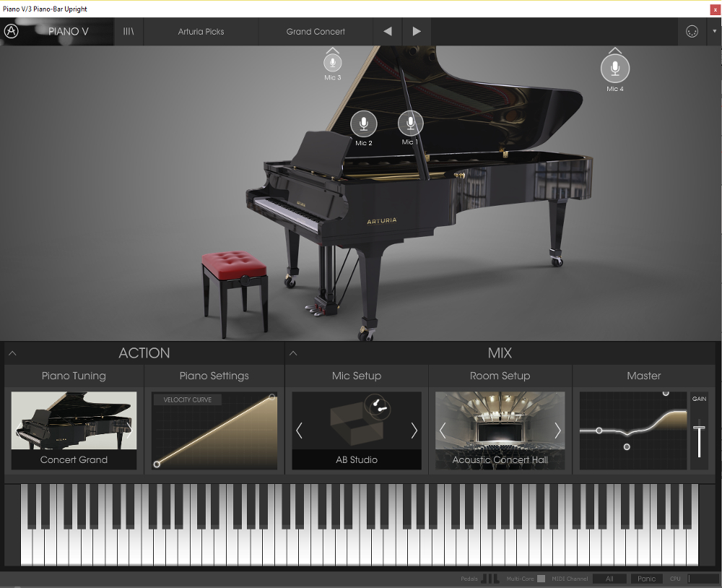The image size is (722, 588).
Task: Select the Mic 3 microphone icon
Action: [x=332, y=63]
